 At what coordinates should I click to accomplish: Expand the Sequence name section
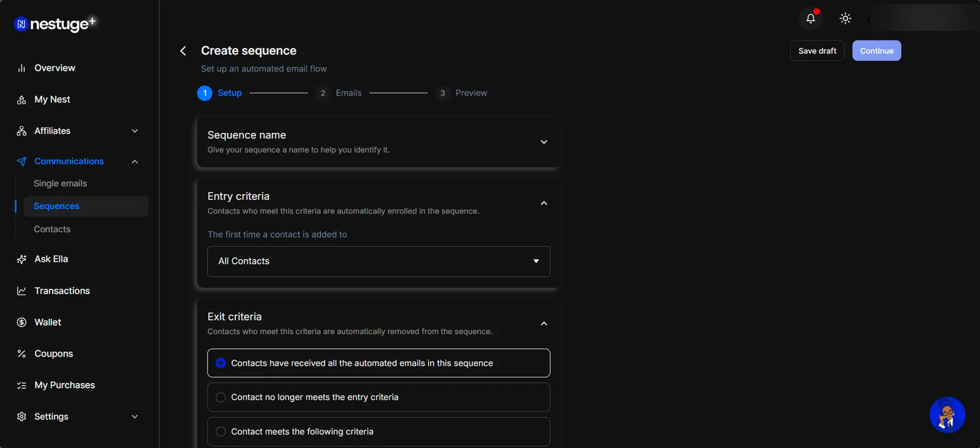point(544,142)
